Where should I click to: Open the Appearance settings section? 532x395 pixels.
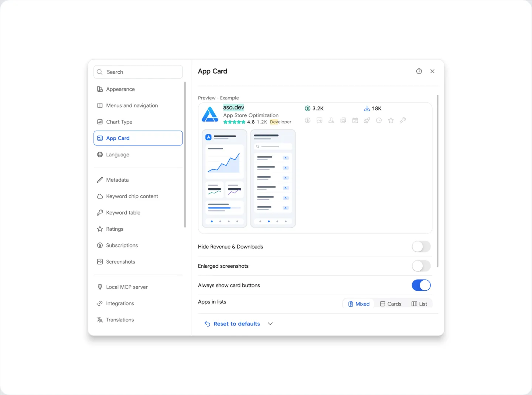138,89
